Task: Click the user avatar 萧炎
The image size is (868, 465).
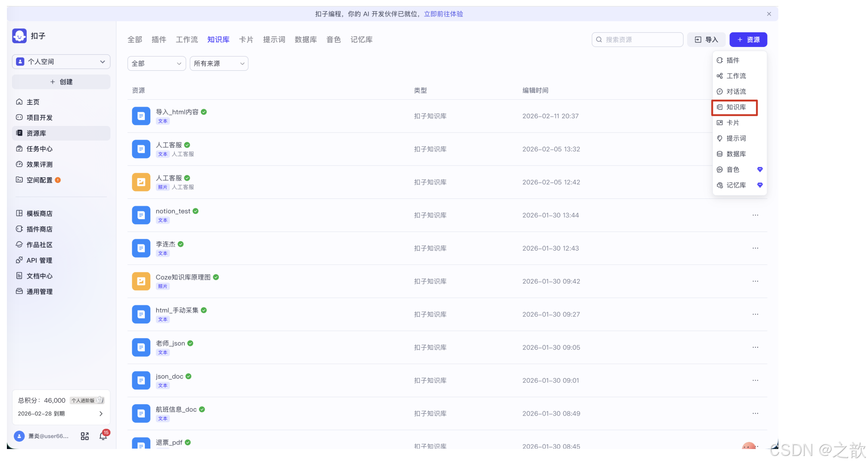Action: coord(19,436)
